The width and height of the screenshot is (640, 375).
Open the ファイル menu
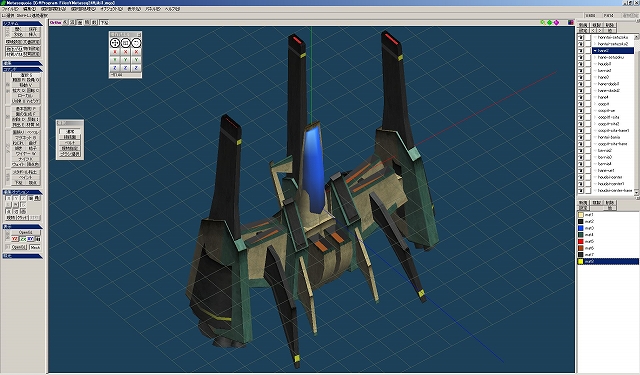tap(10, 9)
